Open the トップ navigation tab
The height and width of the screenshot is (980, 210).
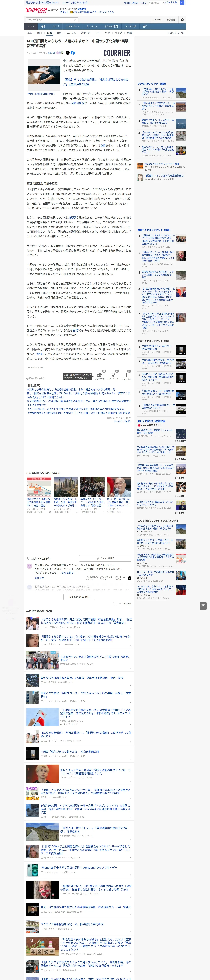pyautogui.click(x=31, y=27)
